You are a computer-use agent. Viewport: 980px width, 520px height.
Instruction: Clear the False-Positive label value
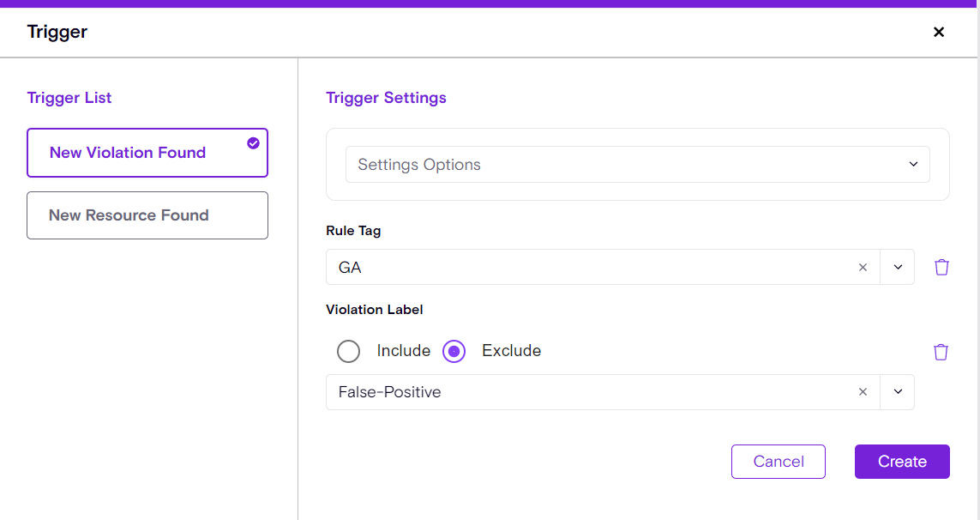[x=863, y=392]
